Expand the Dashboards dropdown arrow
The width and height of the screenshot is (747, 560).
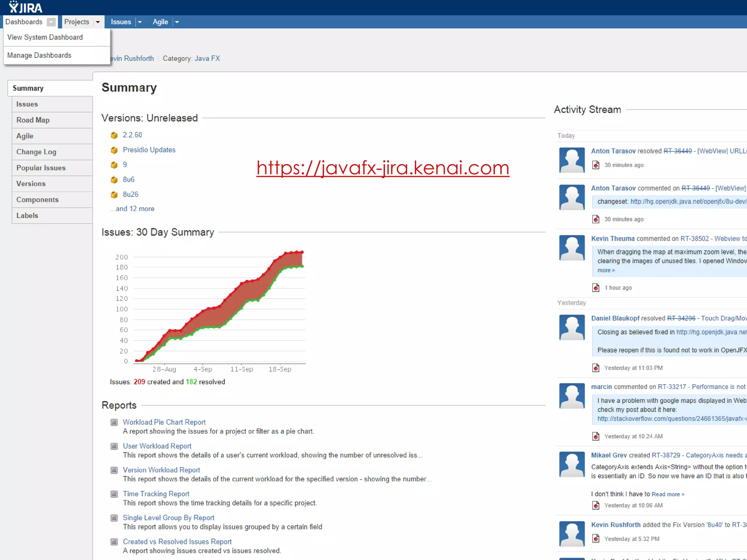tap(51, 22)
